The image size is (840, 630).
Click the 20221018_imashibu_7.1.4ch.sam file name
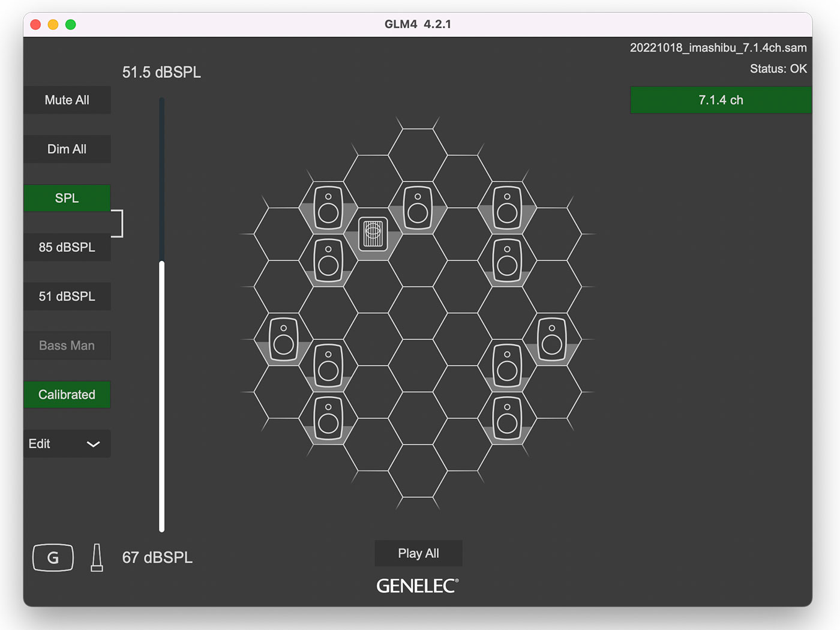pyautogui.click(x=718, y=48)
